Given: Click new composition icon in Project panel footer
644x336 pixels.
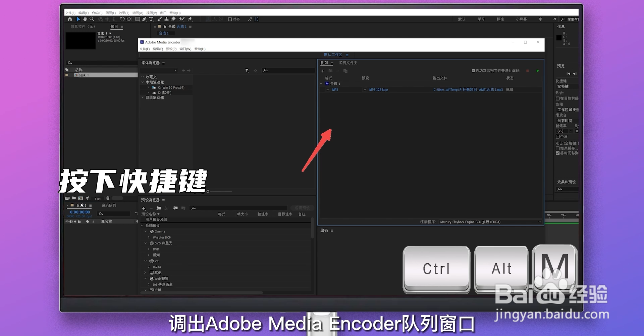Looking at the screenshot, I should tap(80, 198).
